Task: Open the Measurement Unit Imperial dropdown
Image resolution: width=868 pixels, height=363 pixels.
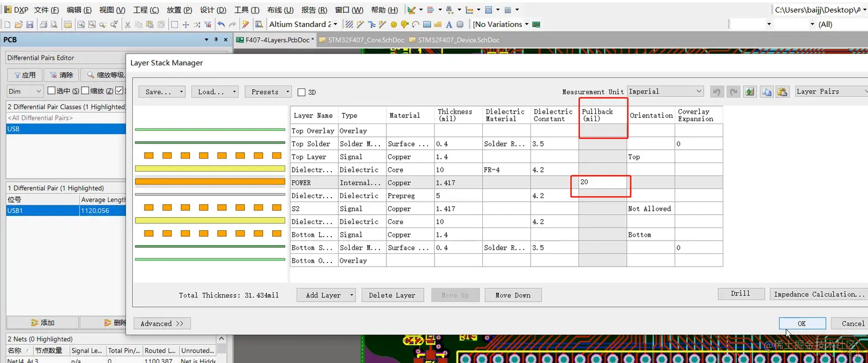Action: click(665, 91)
